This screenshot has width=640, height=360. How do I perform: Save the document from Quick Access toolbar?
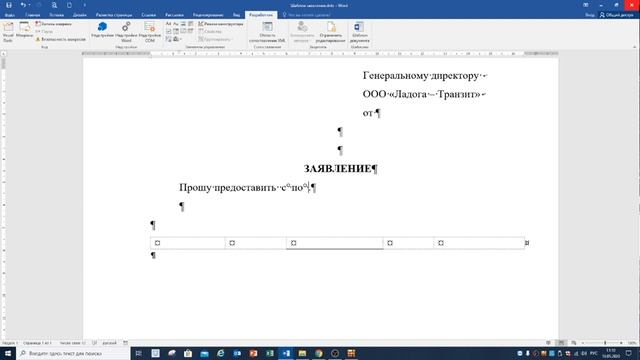click(8, 5)
